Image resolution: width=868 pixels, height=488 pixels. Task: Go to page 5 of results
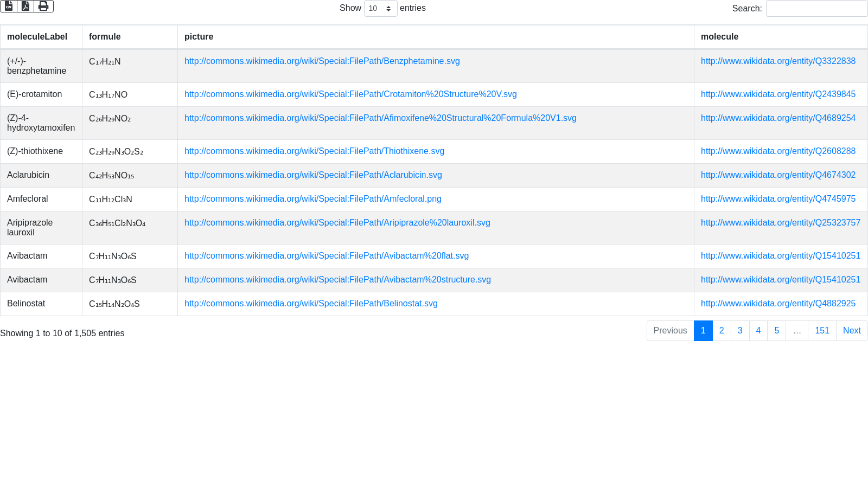click(776, 331)
